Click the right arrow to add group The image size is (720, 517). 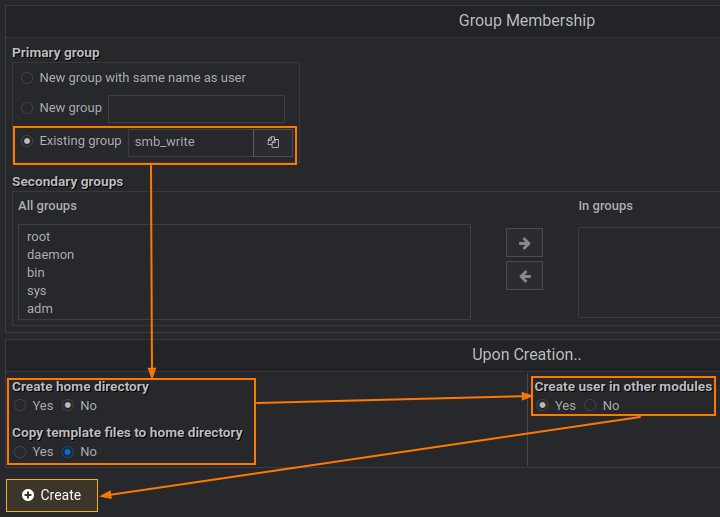(x=524, y=242)
